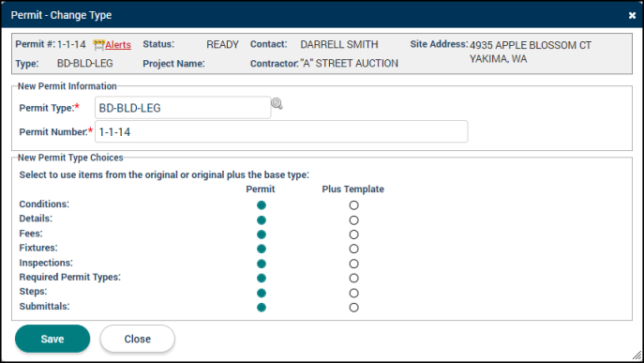Click the Project Name label
This screenshot has height=363, width=644.
[x=173, y=64]
